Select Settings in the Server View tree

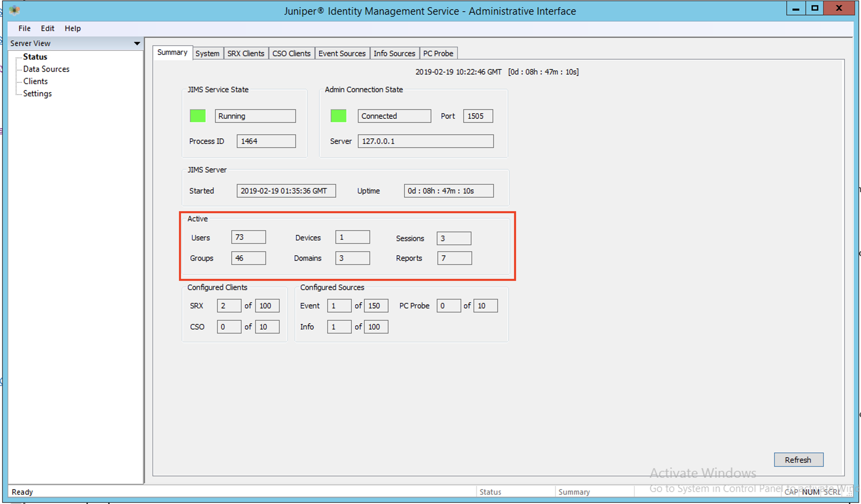(37, 94)
